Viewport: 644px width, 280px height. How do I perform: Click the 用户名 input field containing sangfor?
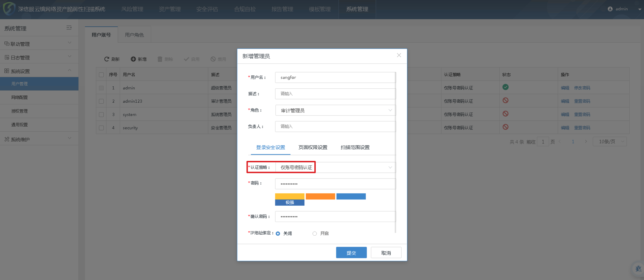click(x=335, y=77)
